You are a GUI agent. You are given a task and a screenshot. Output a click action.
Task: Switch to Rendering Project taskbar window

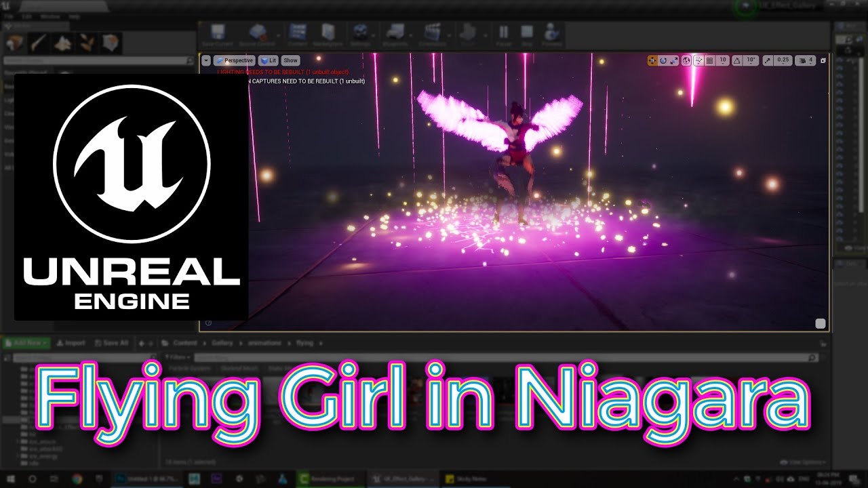tap(330, 479)
